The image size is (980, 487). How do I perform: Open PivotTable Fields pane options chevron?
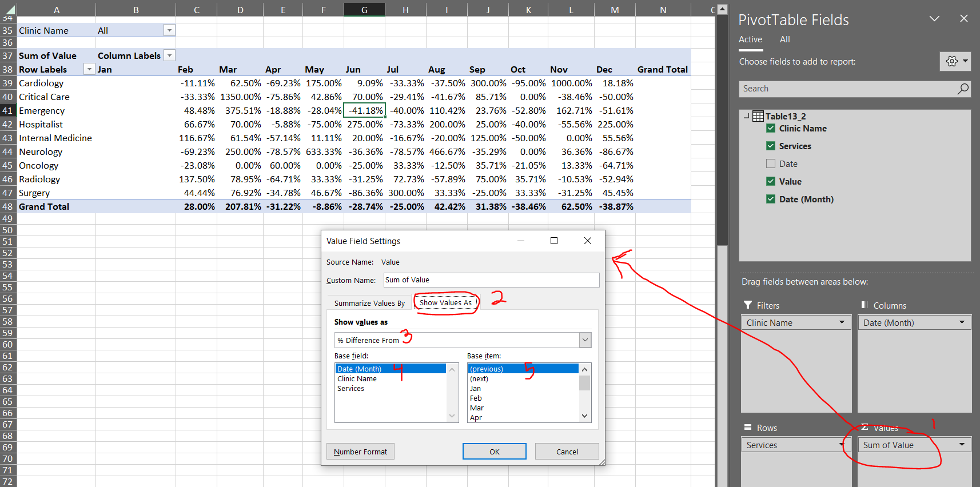pyautogui.click(x=934, y=19)
